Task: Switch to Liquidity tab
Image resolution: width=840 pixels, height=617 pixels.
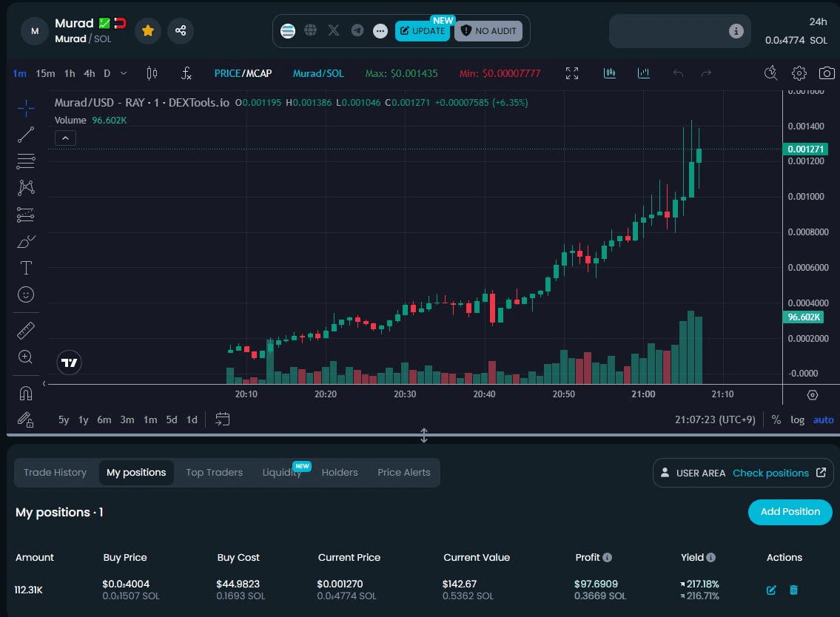Action: coord(282,473)
